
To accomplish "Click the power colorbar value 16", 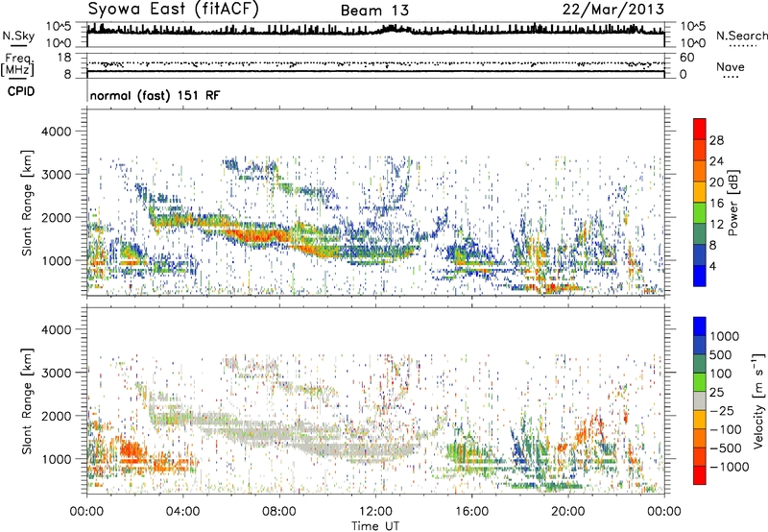I will click(716, 204).
